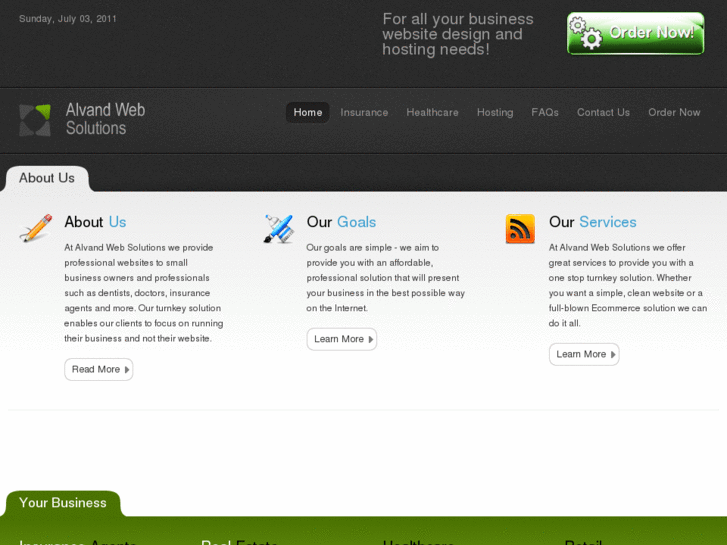
Task: Click the Our Goals heading
Action: point(341,222)
